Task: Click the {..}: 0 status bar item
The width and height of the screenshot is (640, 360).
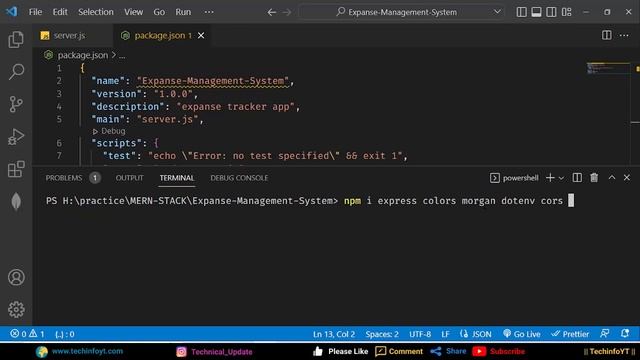Action: coord(64,334)
